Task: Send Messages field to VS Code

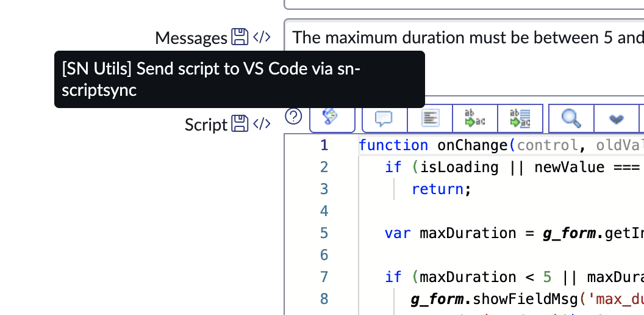Action: point(262,37)
